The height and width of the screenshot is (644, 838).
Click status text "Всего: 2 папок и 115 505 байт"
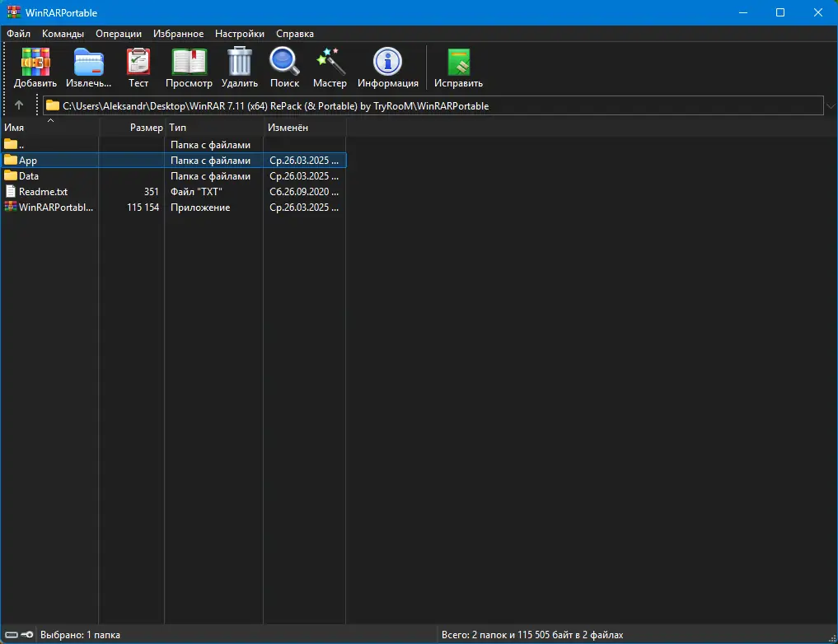tap(532, 634)
